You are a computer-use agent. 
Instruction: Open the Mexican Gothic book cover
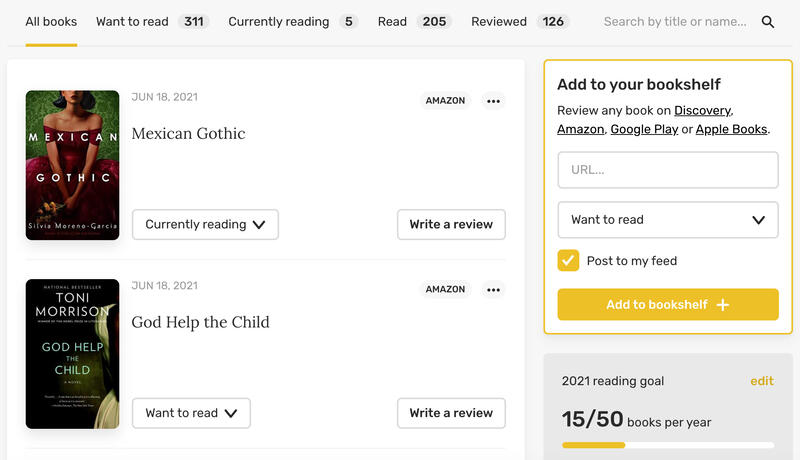72,165
